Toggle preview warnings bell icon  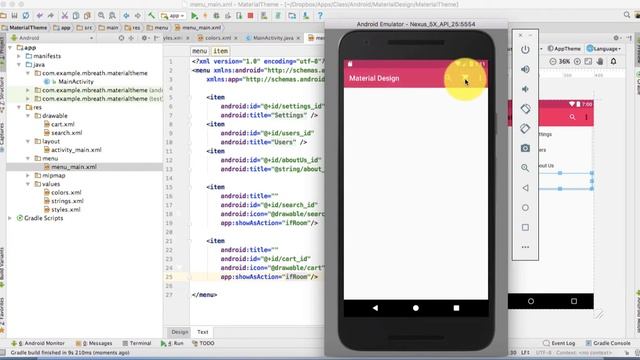[613, 61]
